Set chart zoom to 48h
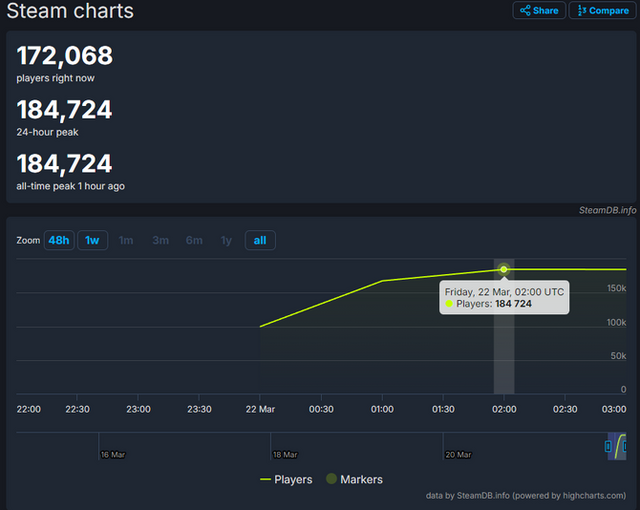Screen dimensions: 640x510 pos(59,240)
